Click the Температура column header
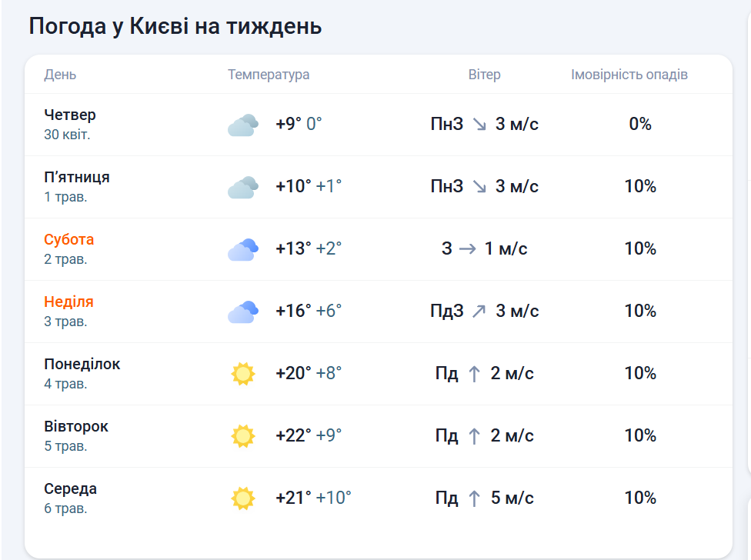This screenshot has width=751, height=560. (x=269, y=75)
